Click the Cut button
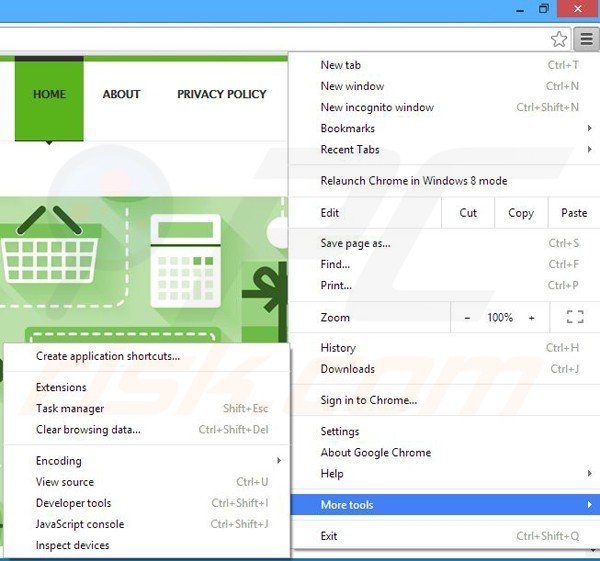The image size is (600, 561). pyautogui.click(x=468, y=213)
